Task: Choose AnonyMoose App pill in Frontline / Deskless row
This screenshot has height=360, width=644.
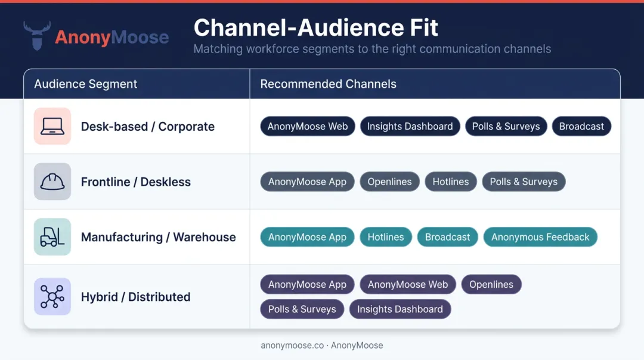Action: click(307, 181)
